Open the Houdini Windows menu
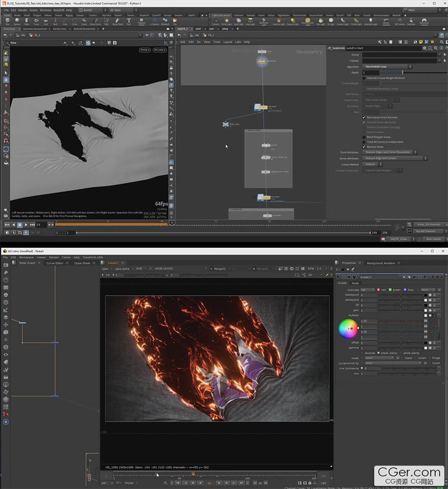This screenshot has height=489, width=448. tap(45, 10)
